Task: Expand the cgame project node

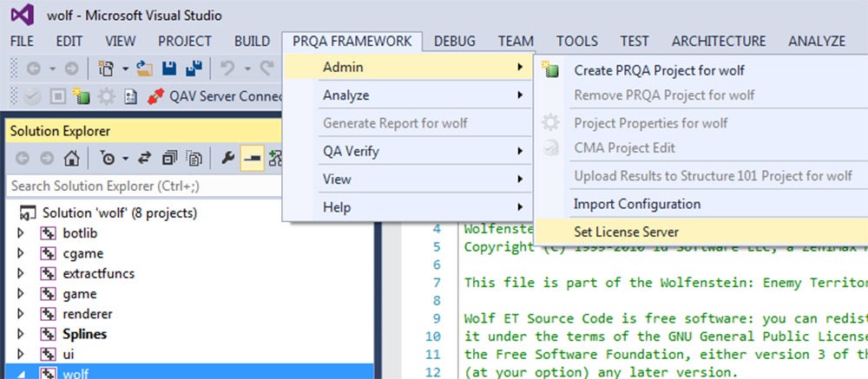Action: coord(21,253)
